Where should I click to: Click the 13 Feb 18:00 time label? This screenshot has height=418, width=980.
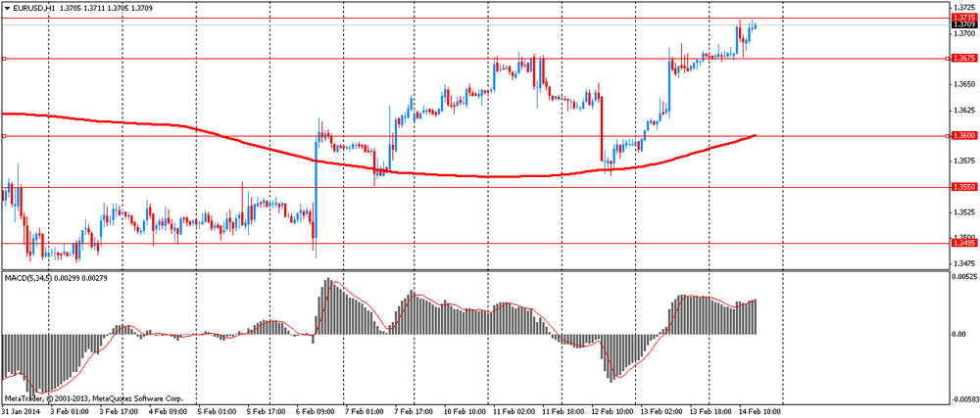pos(711,412)
